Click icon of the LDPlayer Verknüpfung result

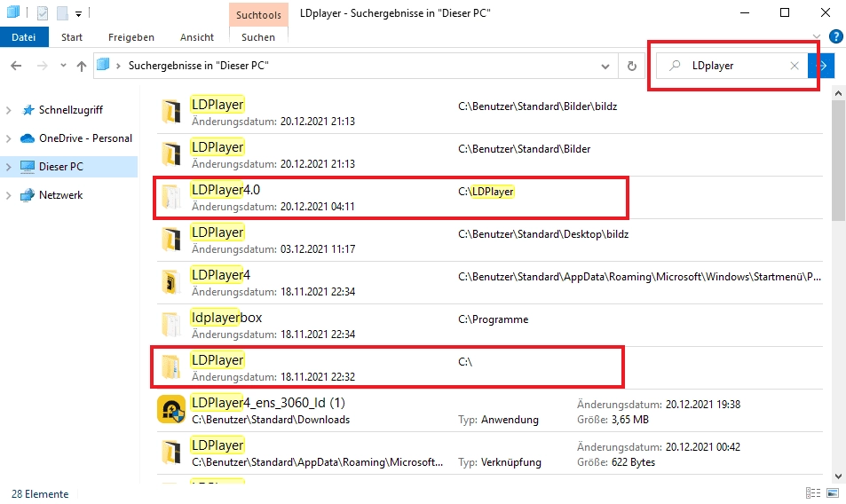tap(171, 453)
